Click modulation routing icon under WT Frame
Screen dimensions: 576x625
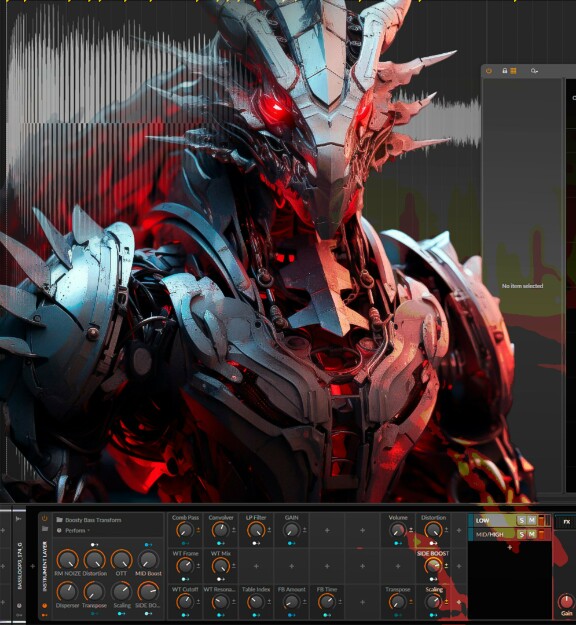point(185,579)
